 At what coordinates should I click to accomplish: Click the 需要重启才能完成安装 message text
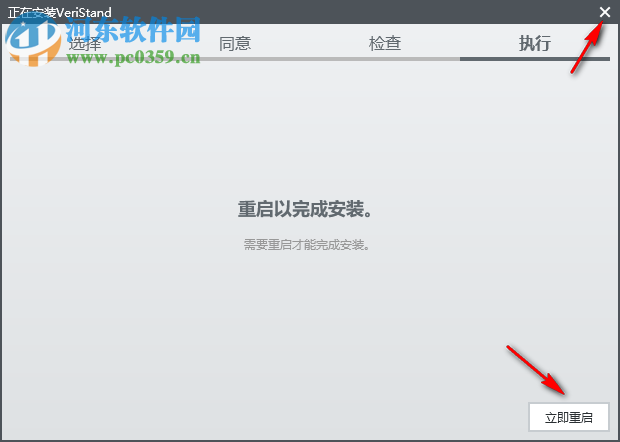[306, 245]
